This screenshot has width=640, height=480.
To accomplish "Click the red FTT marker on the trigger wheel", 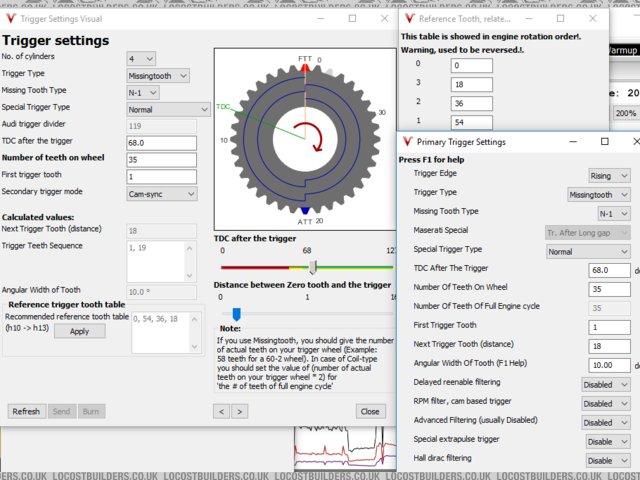I will tap(304, 66).
